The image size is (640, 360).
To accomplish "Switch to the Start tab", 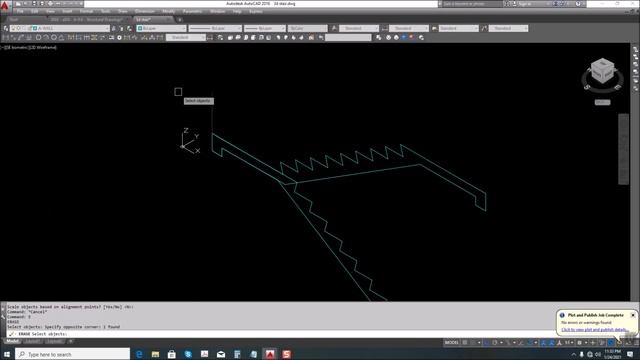I will click(x=13, y=20).
